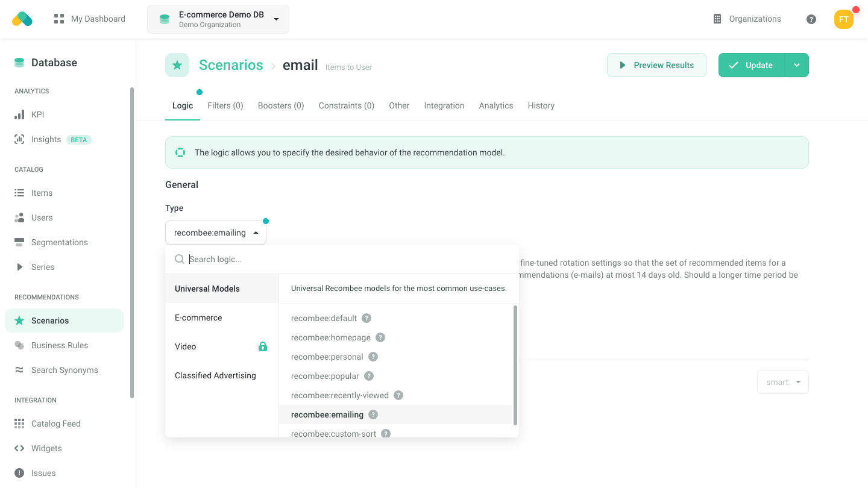Click the Search logic input field
The height and width of the screenshot is (488, 868).
click(342, 259)
